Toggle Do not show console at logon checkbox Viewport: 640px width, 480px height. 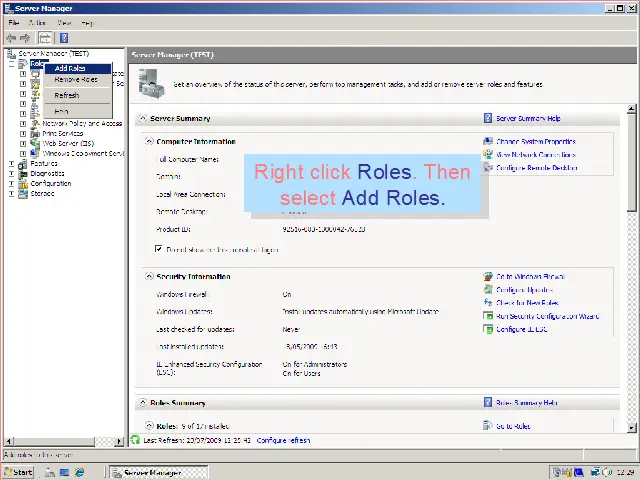click(x=159, y=249)
